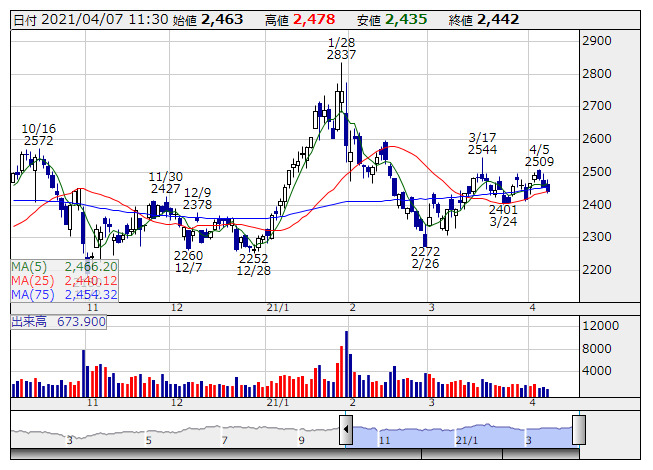Click the 2900 price axis label
The height and width of the screenshot is (470, 653).
point(597,41)
